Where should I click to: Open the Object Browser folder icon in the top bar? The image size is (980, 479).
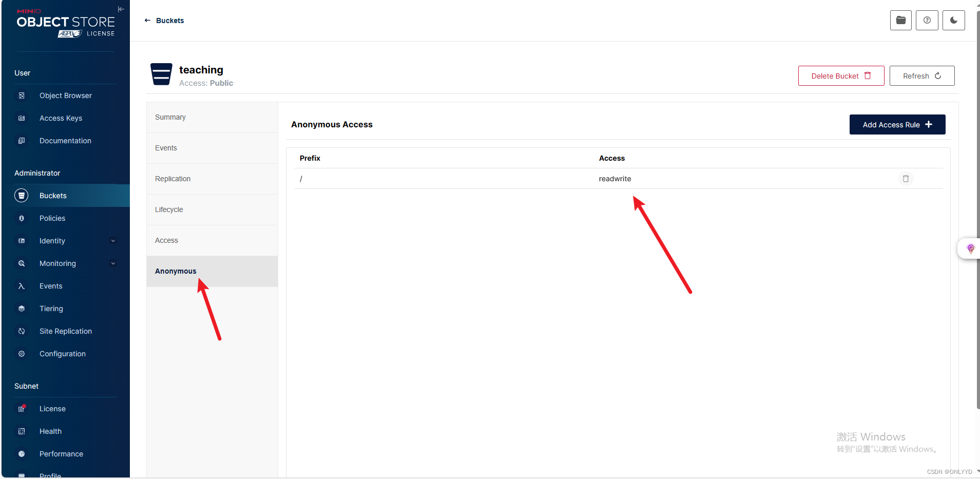900,21
